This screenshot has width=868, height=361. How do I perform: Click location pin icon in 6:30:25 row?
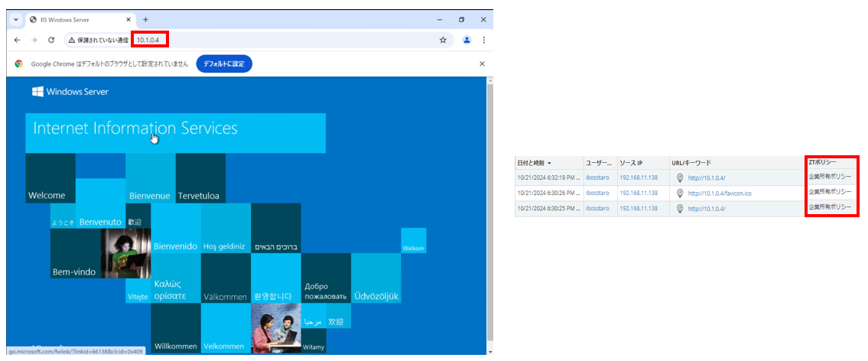coord(681,209)
